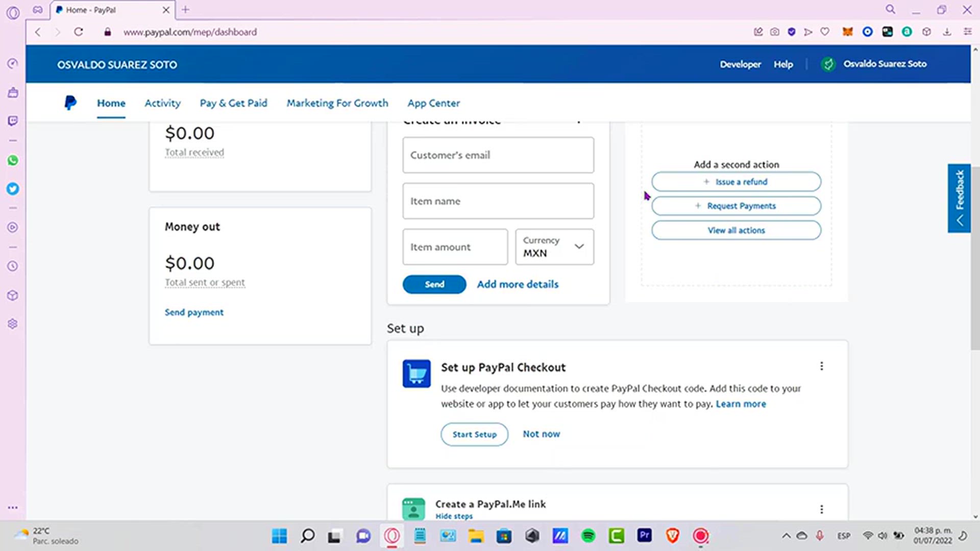The width and height of the screenshot is (980, 551).
Task: Open three-dot menu on PayPal Checkout card
Action: point(822,366)
